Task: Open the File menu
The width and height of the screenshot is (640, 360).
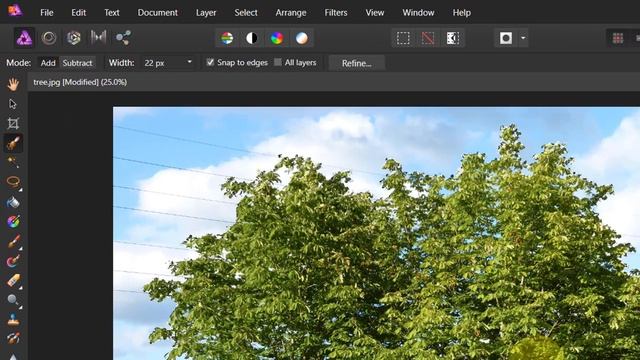Action: click(x=47, y=13)
